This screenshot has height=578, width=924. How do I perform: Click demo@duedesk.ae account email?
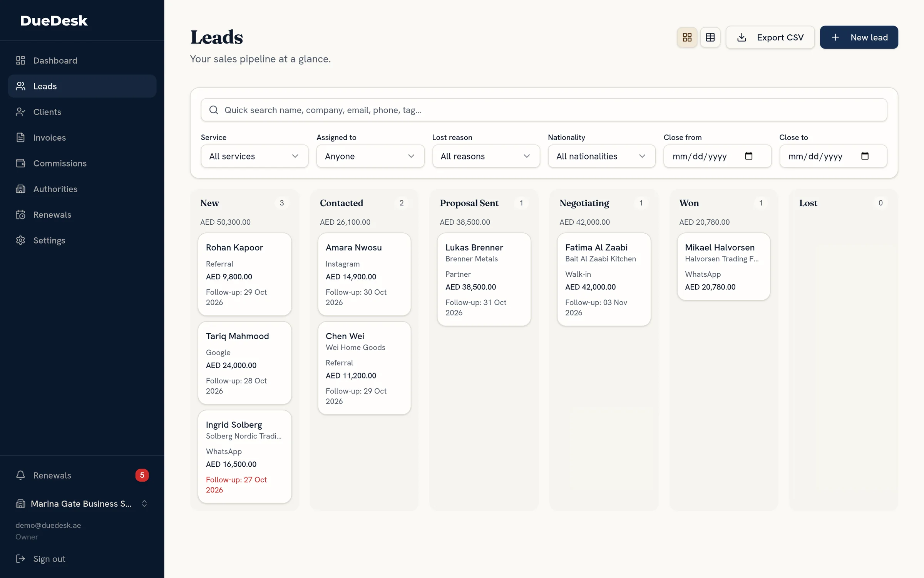(48, 525)
